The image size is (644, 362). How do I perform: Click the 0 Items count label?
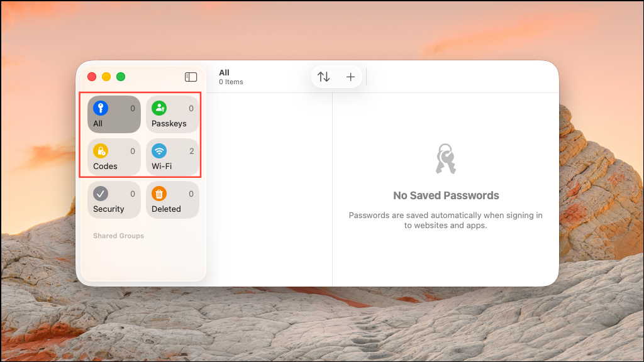pos(231,82)
